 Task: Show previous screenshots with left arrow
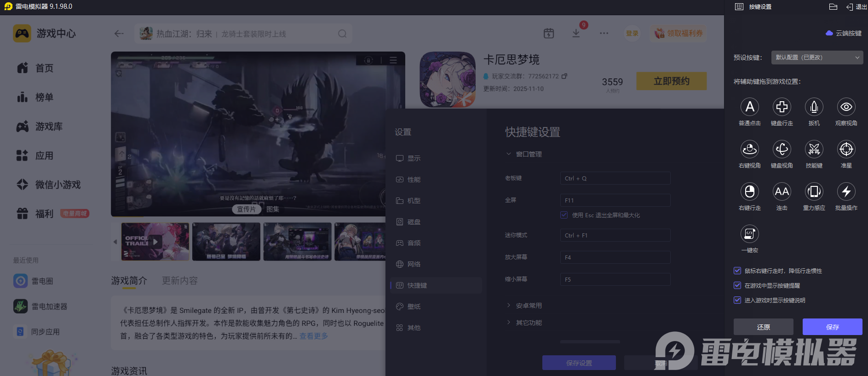115,242
